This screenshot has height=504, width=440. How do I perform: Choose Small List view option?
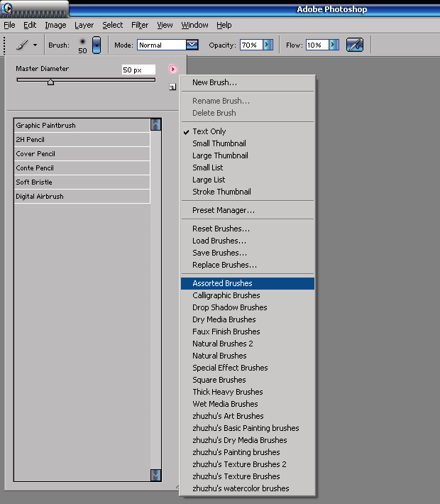[248, 168]
